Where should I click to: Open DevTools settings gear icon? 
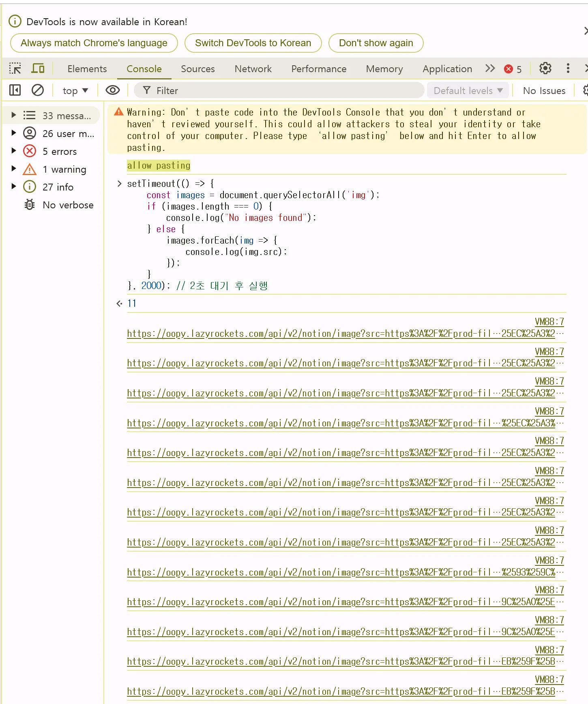pyautogui.click(x=545, y=68)
